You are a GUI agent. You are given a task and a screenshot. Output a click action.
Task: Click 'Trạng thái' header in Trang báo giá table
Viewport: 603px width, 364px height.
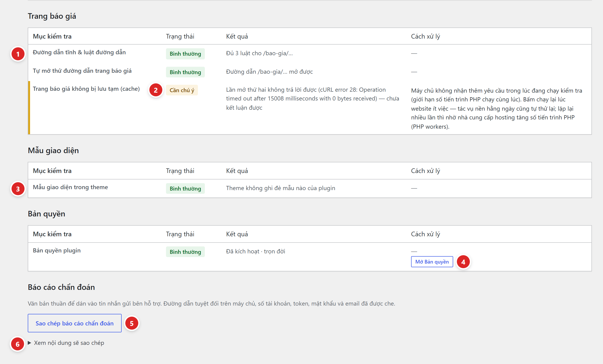[x=180, y=36]
